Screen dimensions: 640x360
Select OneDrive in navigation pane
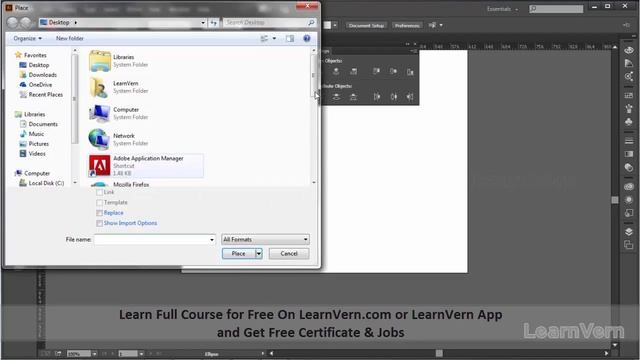tap(36, 84)
